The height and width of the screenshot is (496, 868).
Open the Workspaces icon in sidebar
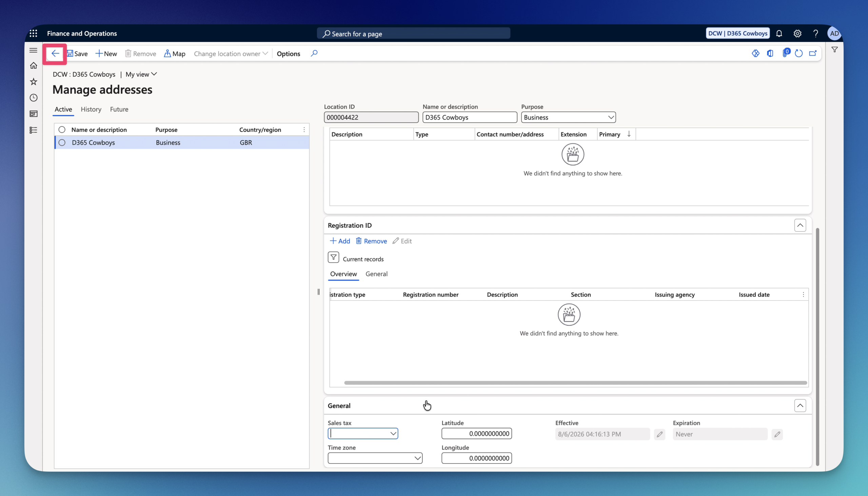click(x=34, y=114)
